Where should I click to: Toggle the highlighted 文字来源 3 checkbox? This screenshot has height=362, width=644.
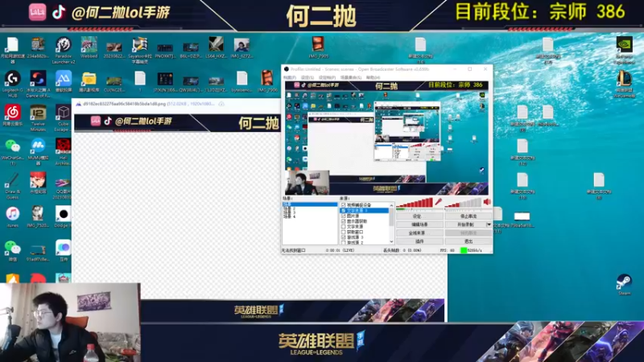(x=344, y=210)
